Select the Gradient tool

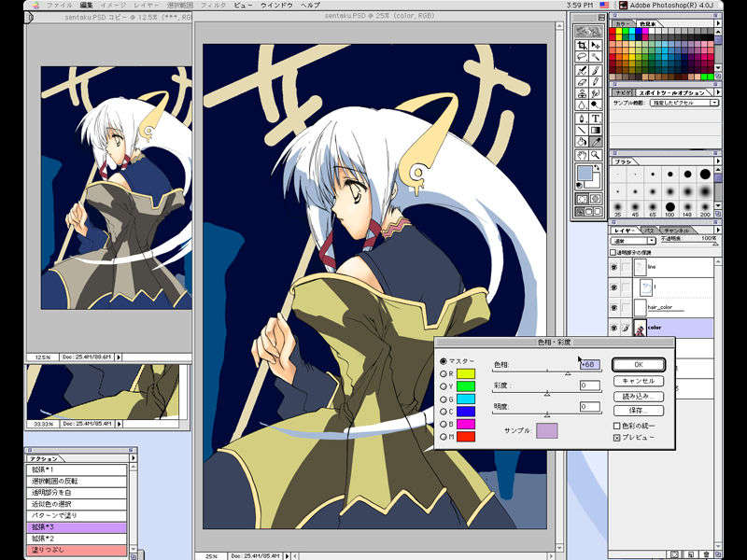[x=596, y=130]
